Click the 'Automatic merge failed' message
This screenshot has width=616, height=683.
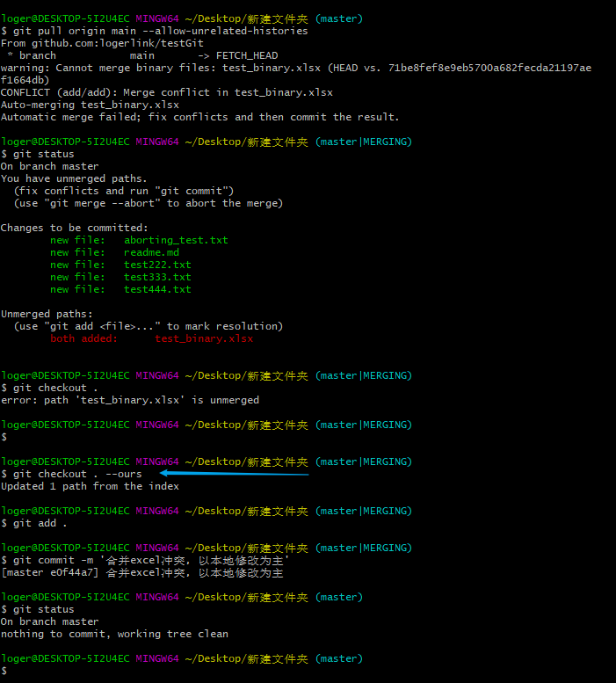pyautogui.click(x=199, y=117)
